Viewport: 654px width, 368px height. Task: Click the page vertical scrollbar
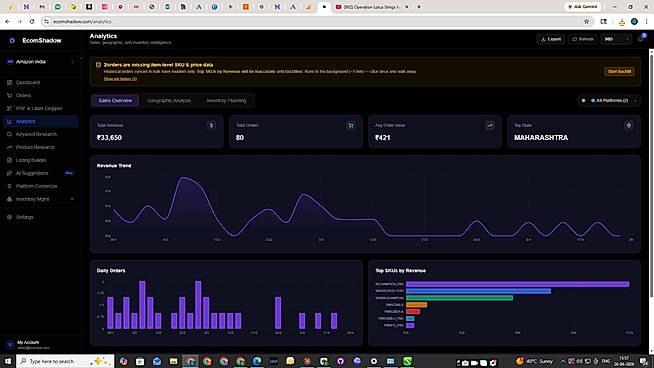point(651,175)
